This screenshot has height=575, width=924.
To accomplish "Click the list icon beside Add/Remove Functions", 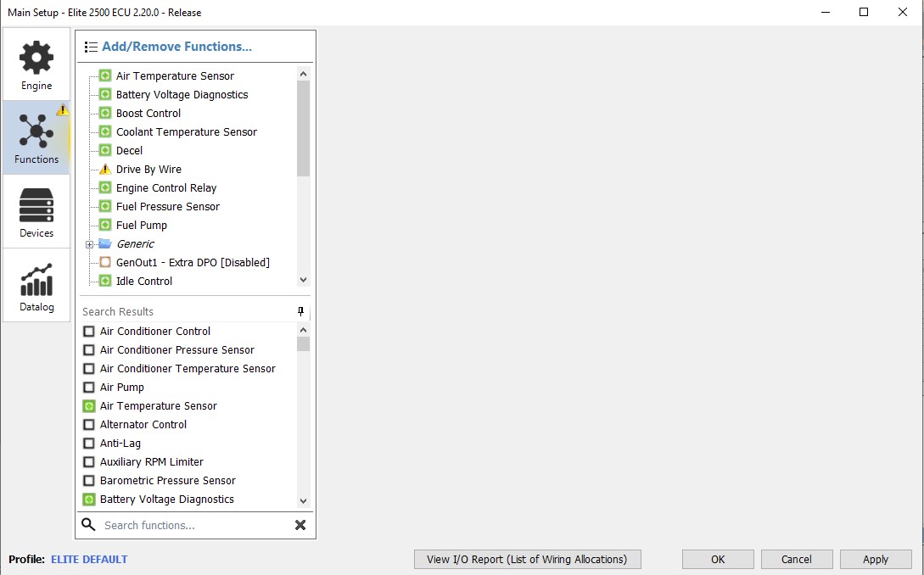I will point(91,47).
